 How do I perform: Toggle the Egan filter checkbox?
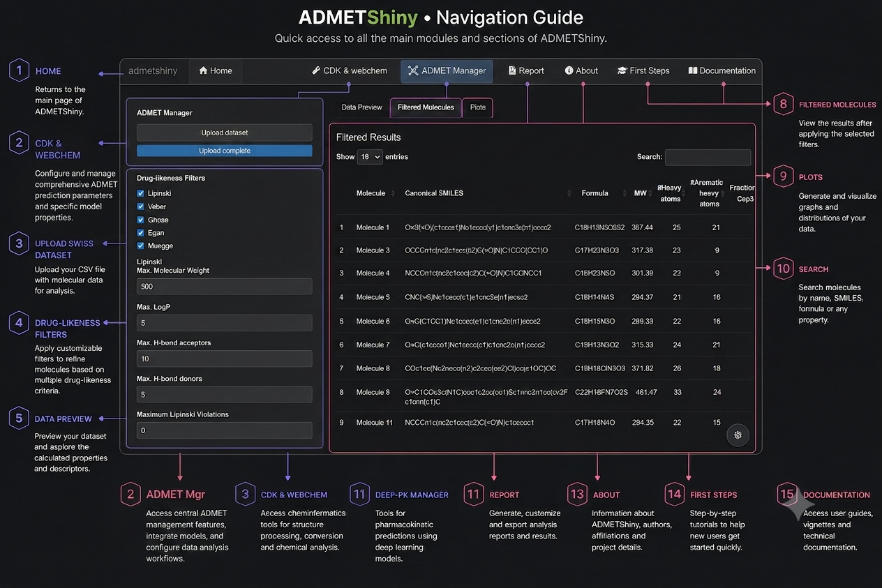click(x=141, y=233)
